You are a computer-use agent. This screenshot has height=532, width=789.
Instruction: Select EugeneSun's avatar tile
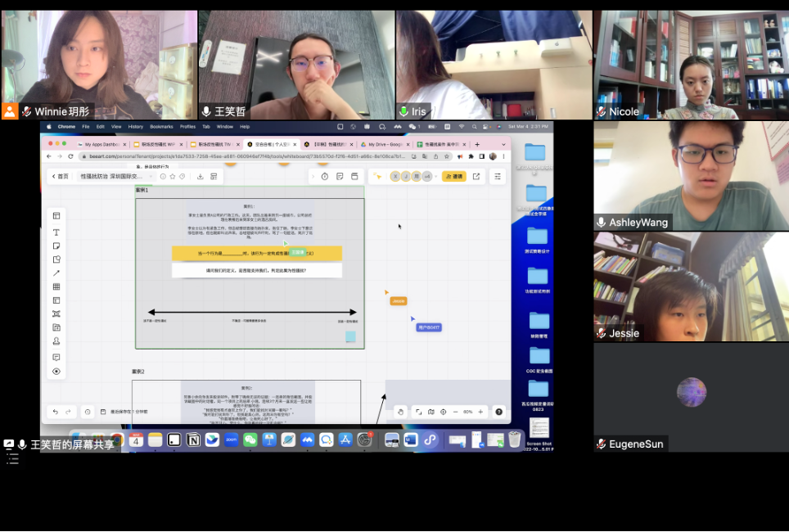pyautogui.click(x=692, y=397)
